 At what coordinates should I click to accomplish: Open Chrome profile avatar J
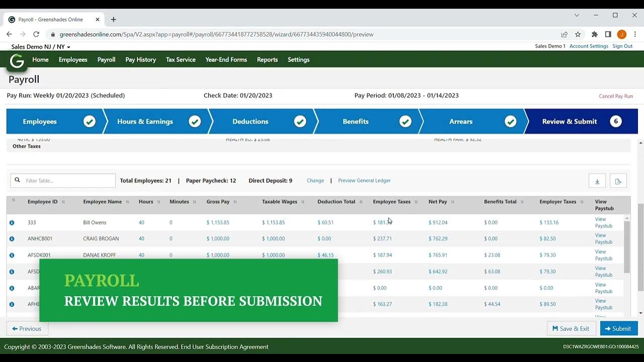click(x=622, y=34)
